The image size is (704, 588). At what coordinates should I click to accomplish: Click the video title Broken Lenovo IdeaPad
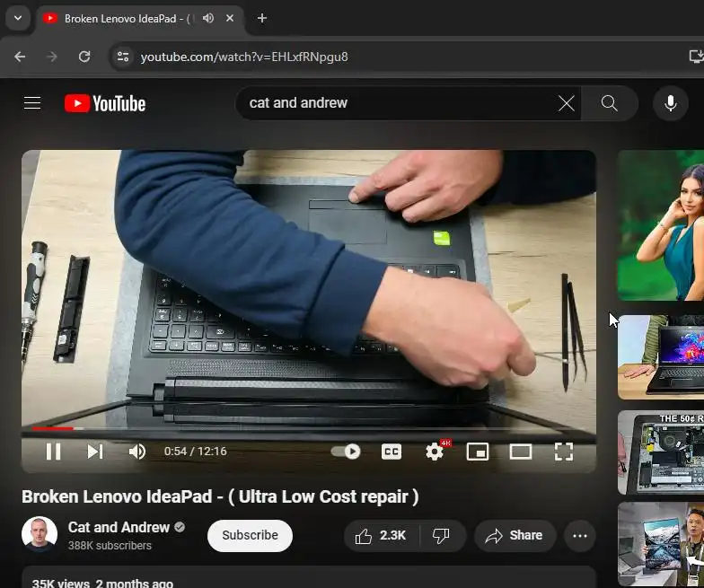220,497
